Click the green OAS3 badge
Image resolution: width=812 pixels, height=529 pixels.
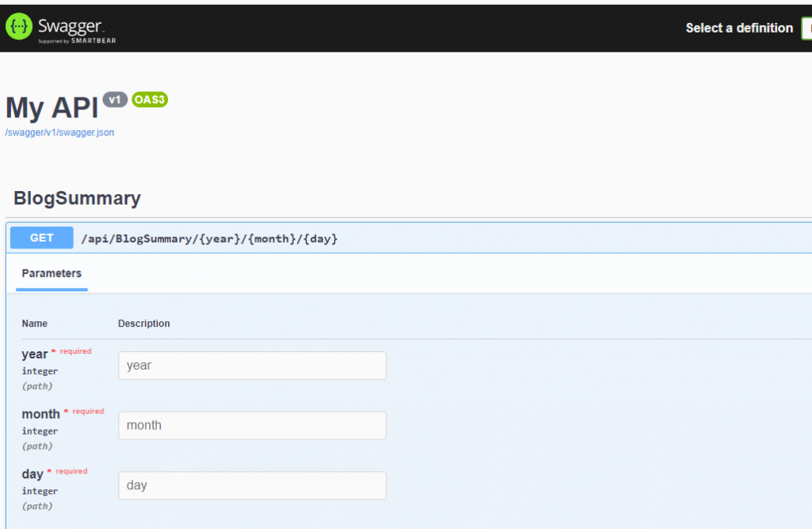(150, 100)
